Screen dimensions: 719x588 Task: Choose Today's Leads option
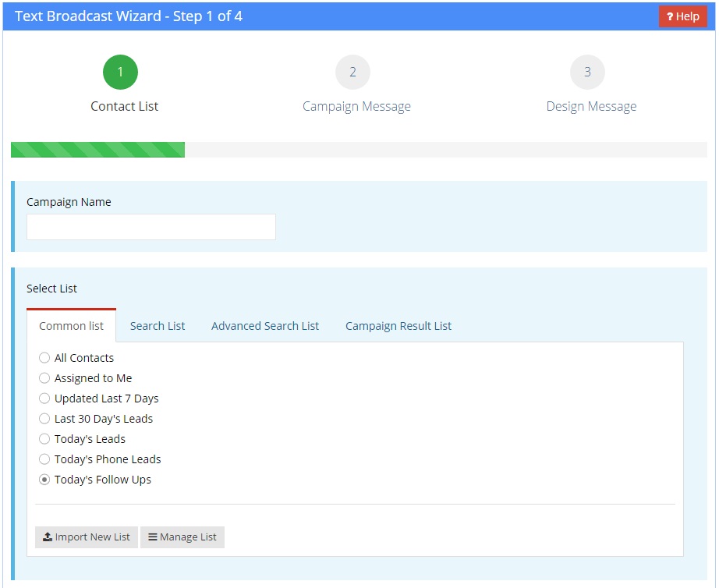click(44, 438)
